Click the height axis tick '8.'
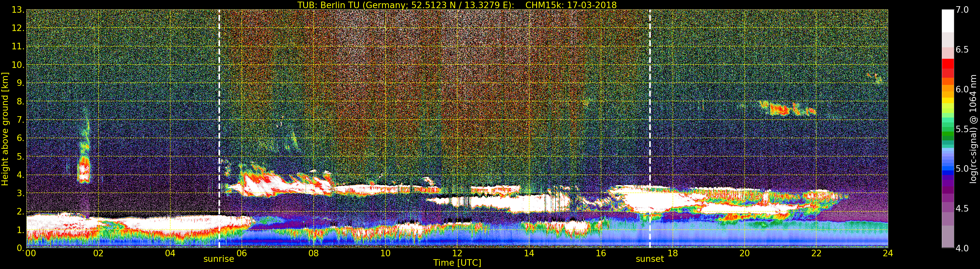 tap(20, 102)
